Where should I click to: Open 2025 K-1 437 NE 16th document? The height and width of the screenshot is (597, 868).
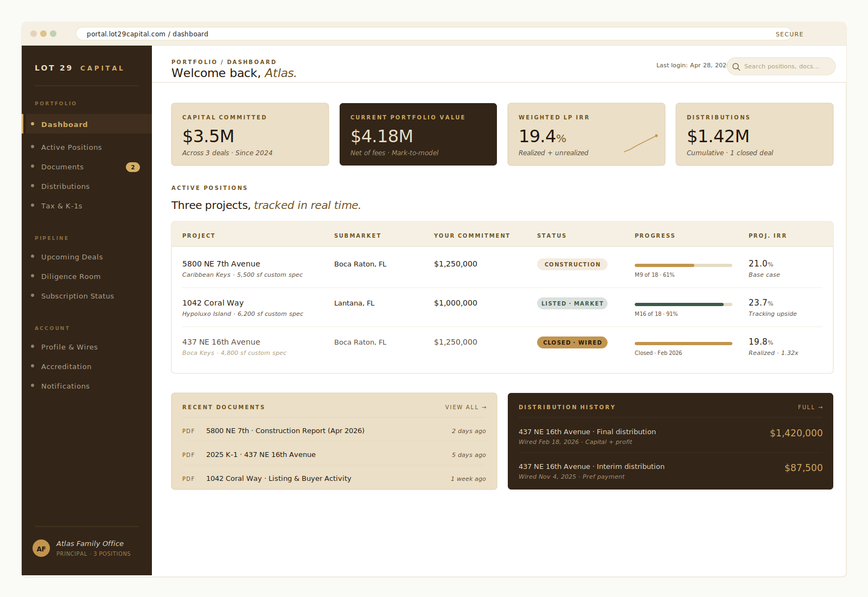pyautogui.click(x=334, y=454)
